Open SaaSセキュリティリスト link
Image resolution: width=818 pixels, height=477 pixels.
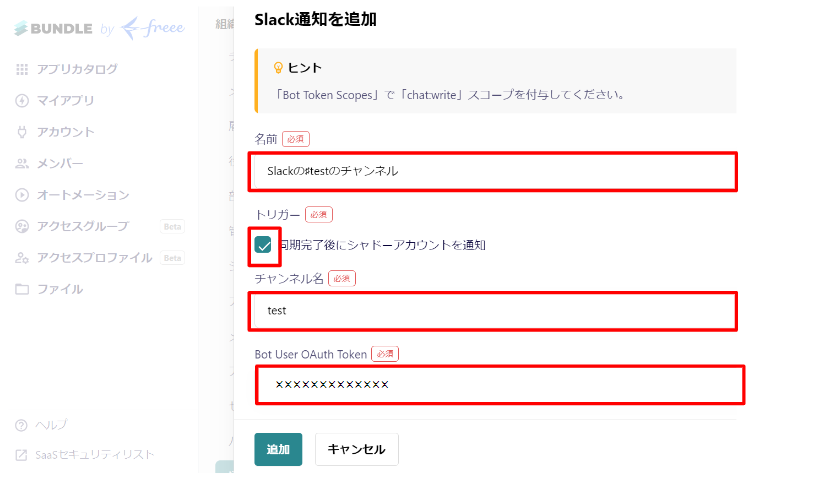[94, 455]
